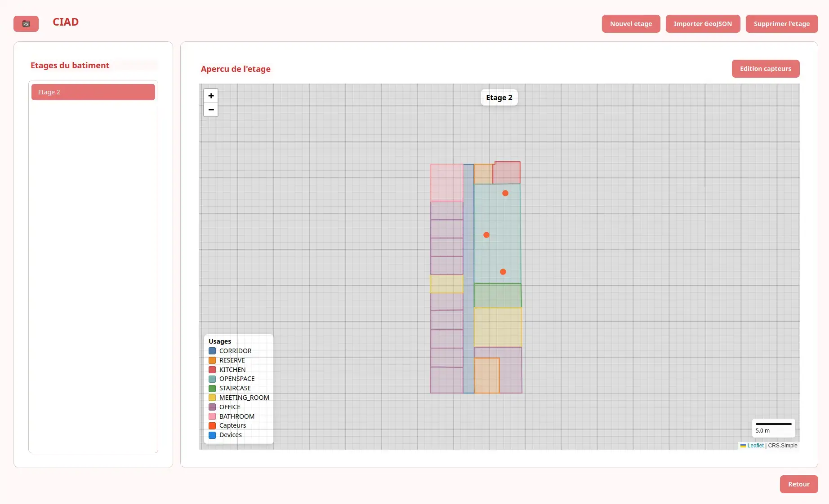This screenshot has width=829, height=504.
Task: Click the topmost orange sensor marker
Action: [x=505, y=193]
